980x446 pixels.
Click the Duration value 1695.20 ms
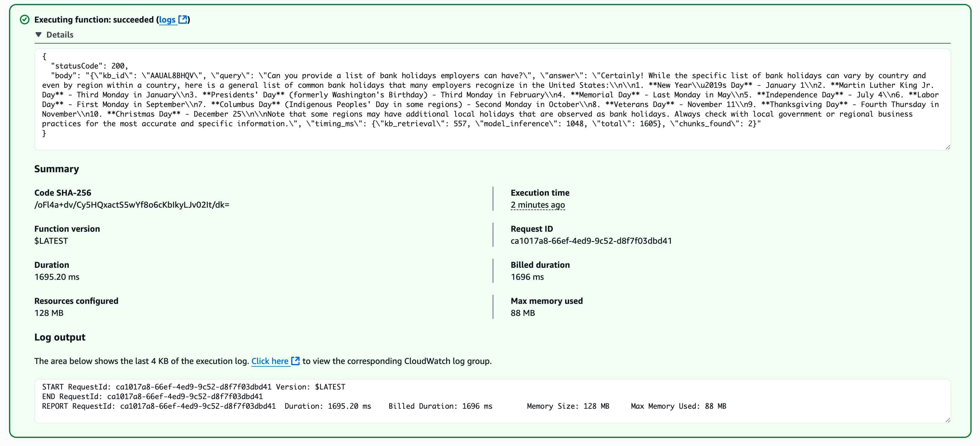click(x=57, y=277)
